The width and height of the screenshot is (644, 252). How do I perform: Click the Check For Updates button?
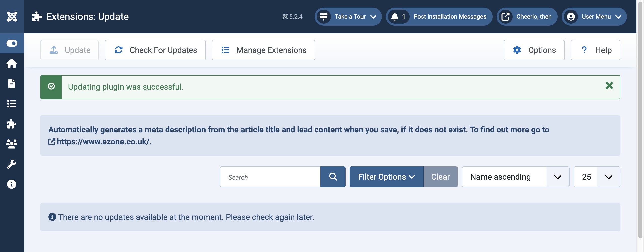tap(155, 50)
